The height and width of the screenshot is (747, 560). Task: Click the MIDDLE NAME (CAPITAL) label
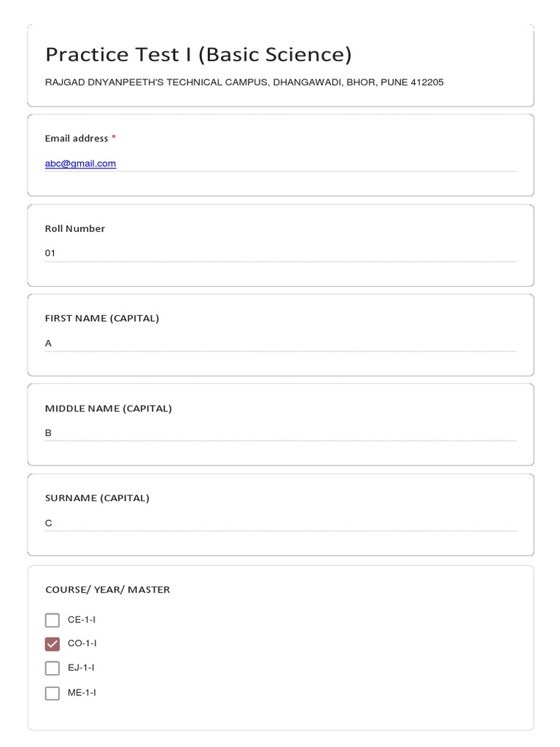[109, 409]
